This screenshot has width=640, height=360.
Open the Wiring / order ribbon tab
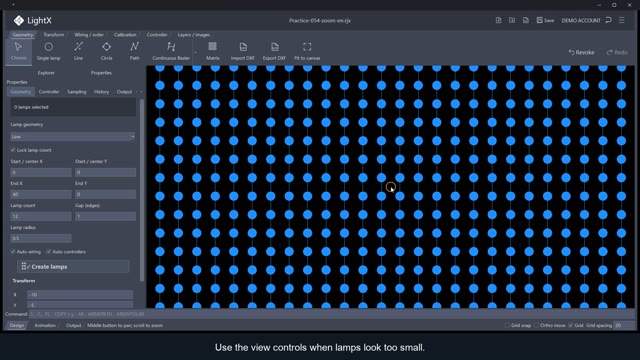(89, 35)
